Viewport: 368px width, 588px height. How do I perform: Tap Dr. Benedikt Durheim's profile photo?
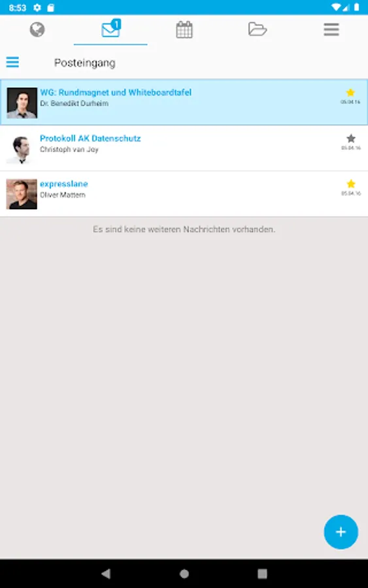click(x=22, y=103)
